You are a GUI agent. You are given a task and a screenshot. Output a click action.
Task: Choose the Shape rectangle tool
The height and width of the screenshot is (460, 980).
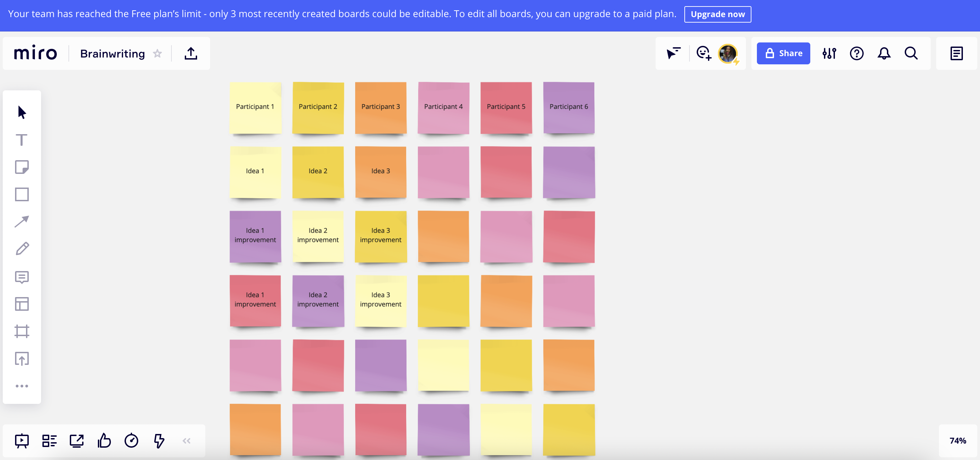pyautogui.click(x=22, y=194)
